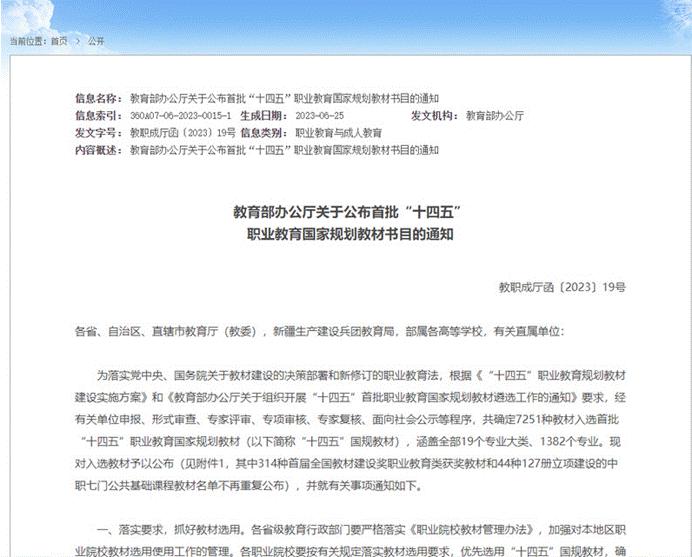The image size is (692, 557).
Task: Click the 内容概述 summary text
Action: pyautogui.click(x=284, y=150)
